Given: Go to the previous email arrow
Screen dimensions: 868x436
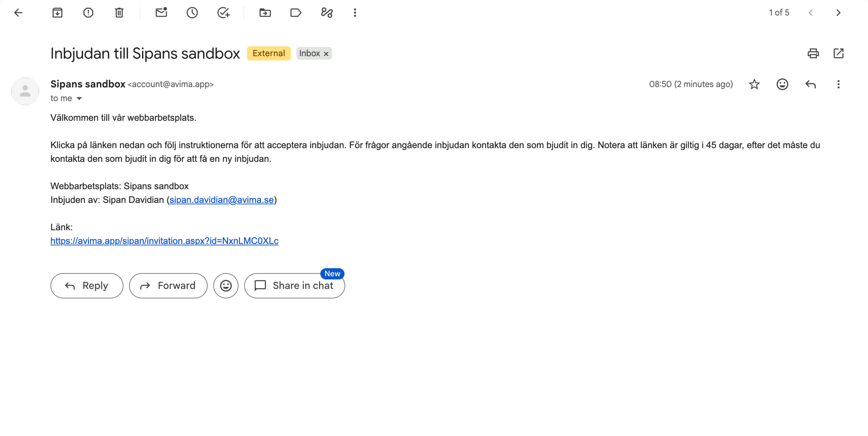Looking at the screenshot, I should coord(811,13).
